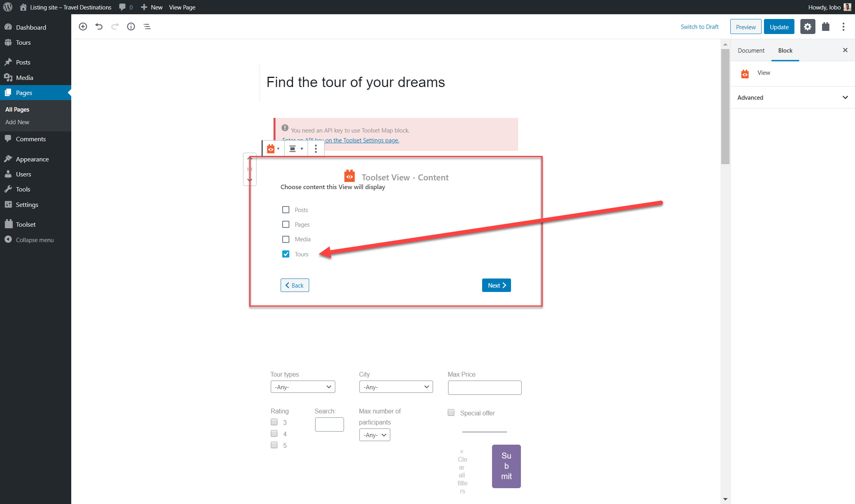Open the Tours menu item

tap(23, 42)
